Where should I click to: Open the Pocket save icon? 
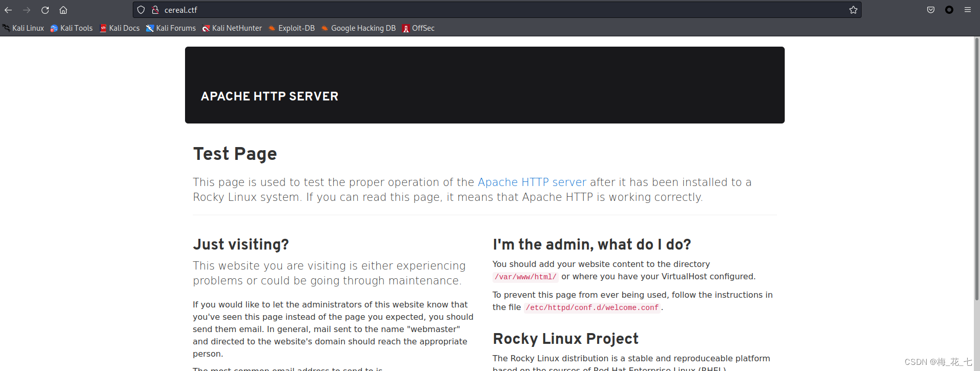tap(931, 10)
